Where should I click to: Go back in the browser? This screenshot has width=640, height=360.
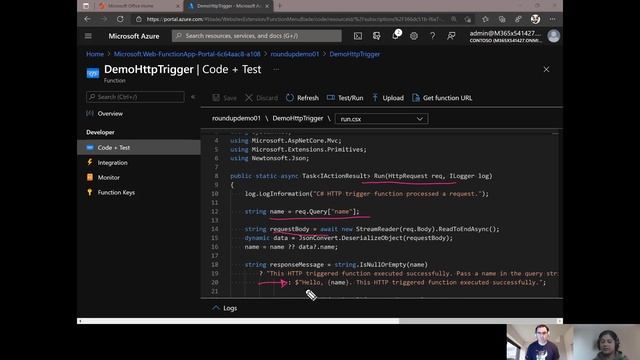tap(87, 19)
